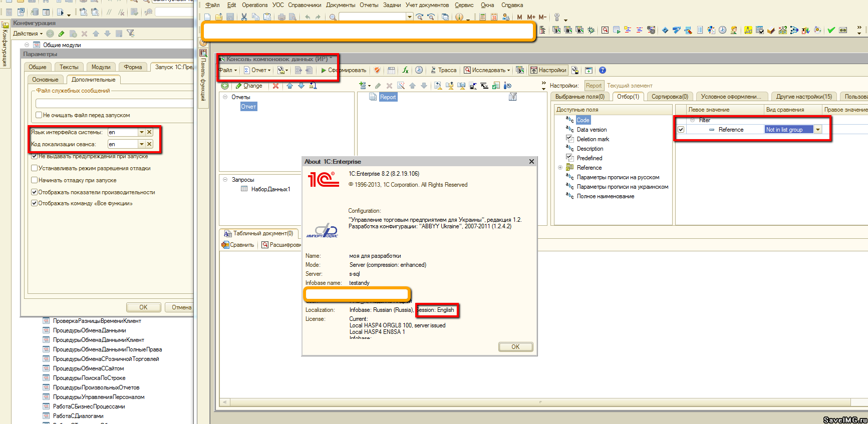The width and height of the screenshot is (868, 424).
Task: Switch to the Выбранные поля(0) tab
Action: 580,97
